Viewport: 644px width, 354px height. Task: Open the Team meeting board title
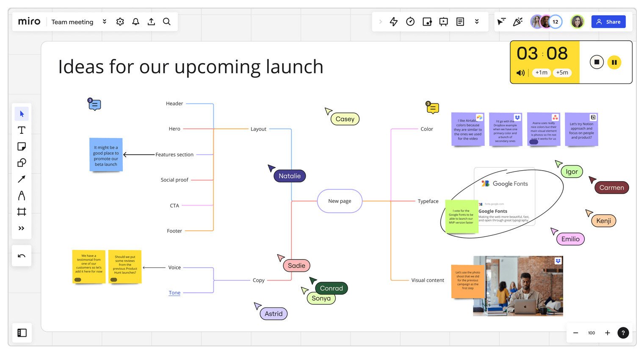(72, 22)
